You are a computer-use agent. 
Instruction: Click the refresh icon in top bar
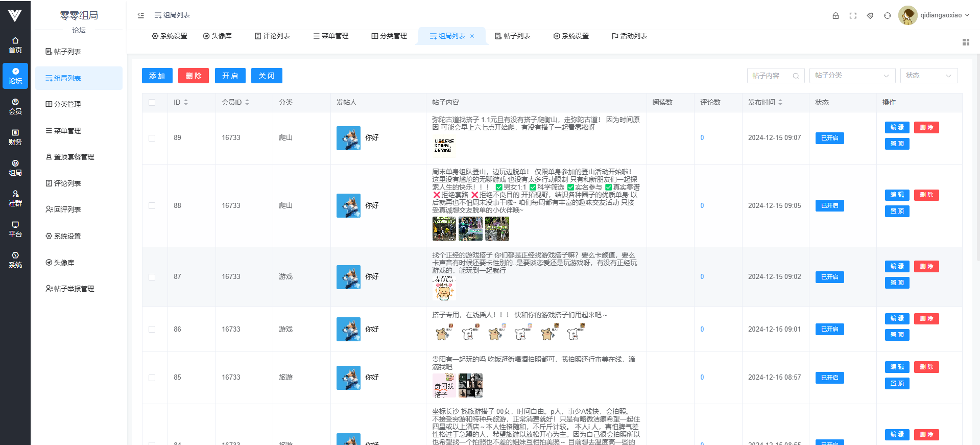(888, 15)
